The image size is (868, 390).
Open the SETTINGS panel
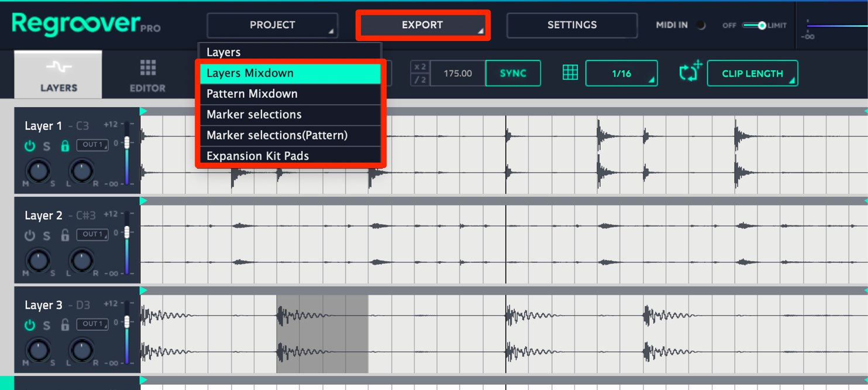point(571,25)
